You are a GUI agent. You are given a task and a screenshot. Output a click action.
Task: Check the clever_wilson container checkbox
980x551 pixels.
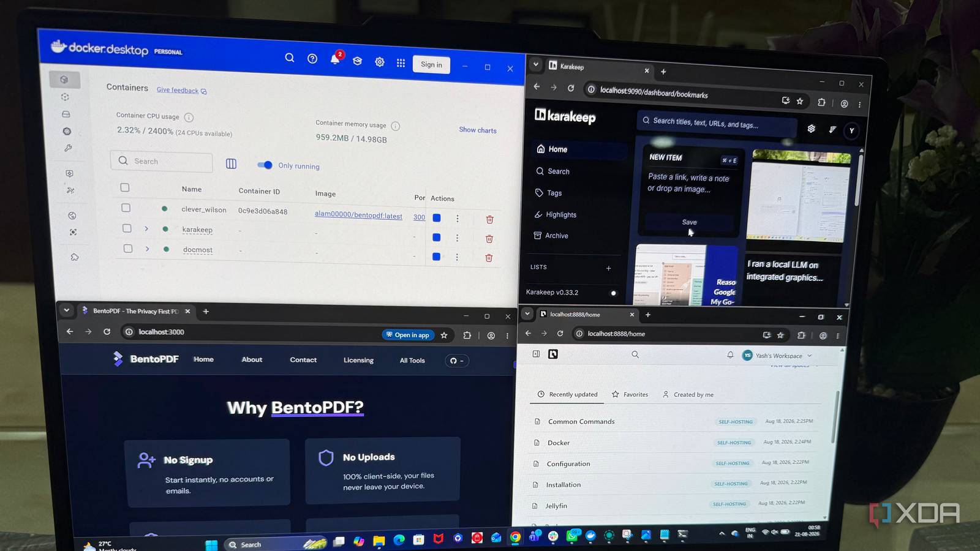point(126,208)
